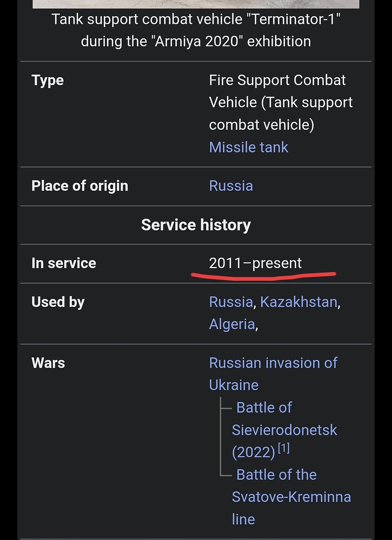This screenshot has height=540, width=392.
Task: Open the "Battle of the Svatove-Kreminna line" link
Action: click(x=291, y=496)
